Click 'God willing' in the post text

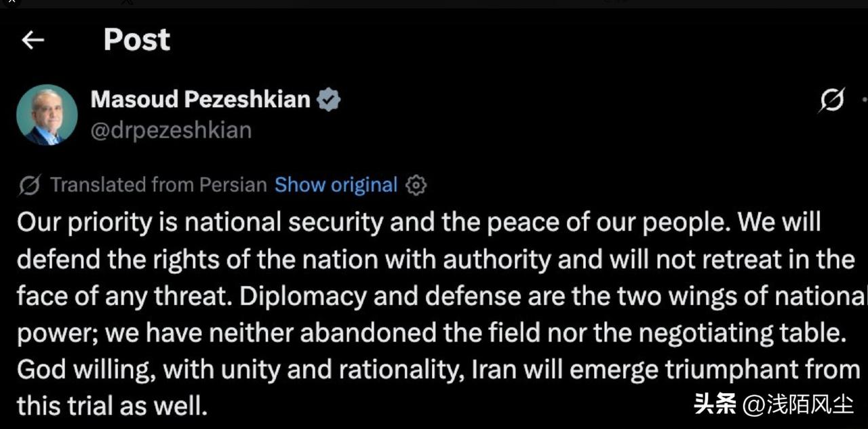(84, 370)
